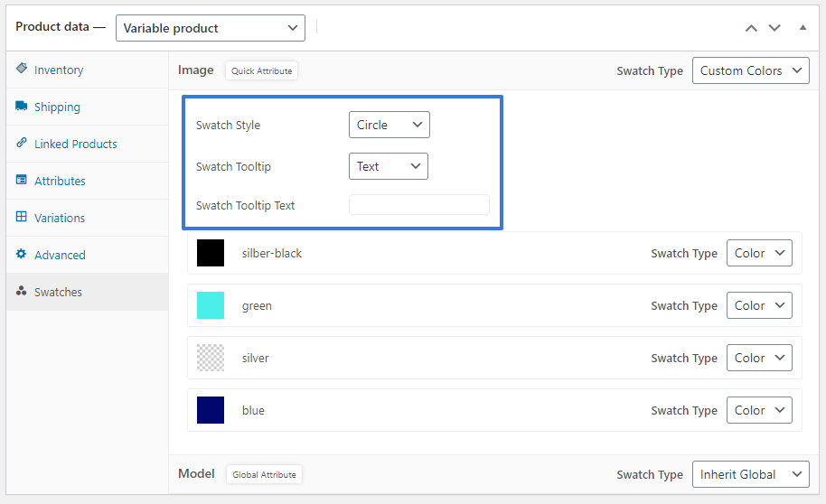This screenshot has width=826, height=504.
Task: Click the Variations grid icon
Action: coord(22,217)
